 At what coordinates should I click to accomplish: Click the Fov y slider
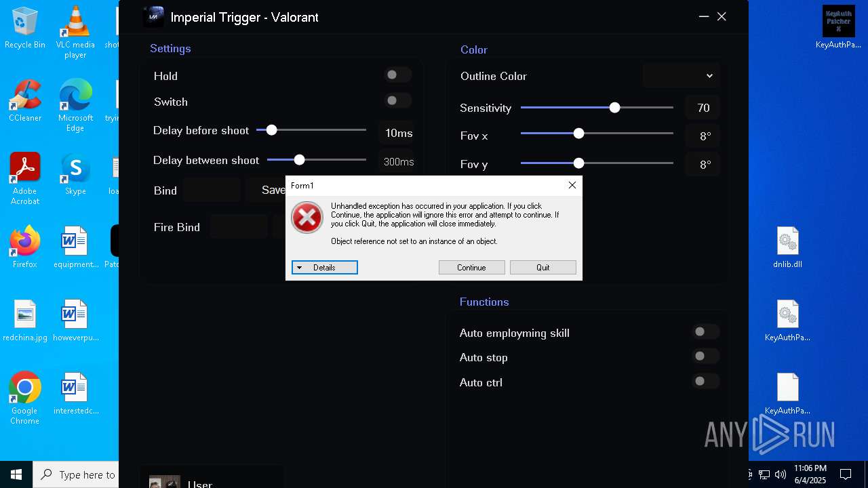point(597,163)
